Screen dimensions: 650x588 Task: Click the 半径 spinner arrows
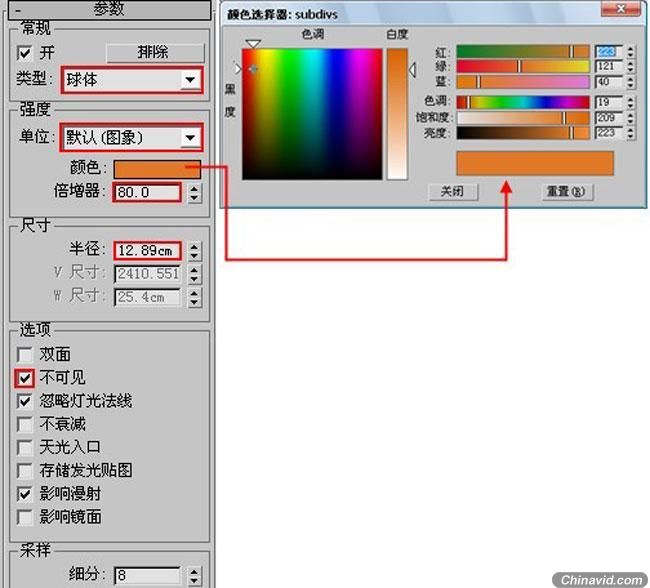tap(194, 251)
